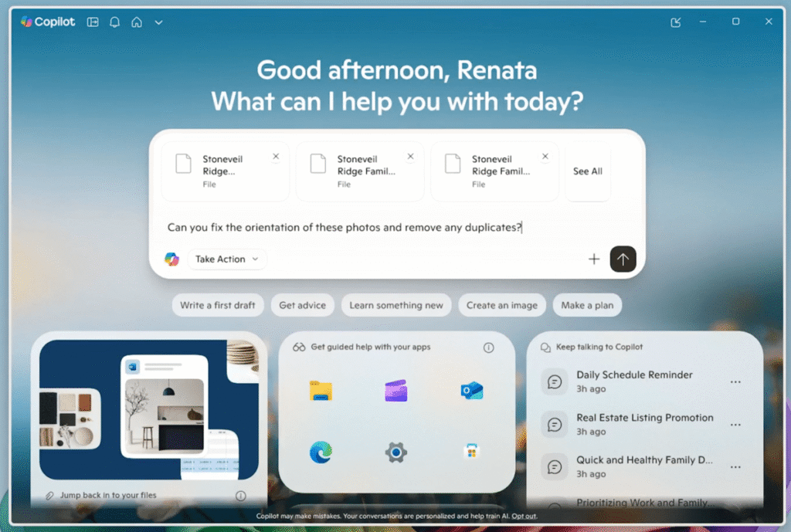791x532 pixels.
Task: Expand the title bar chevron menu
Action: coord(158,22)
